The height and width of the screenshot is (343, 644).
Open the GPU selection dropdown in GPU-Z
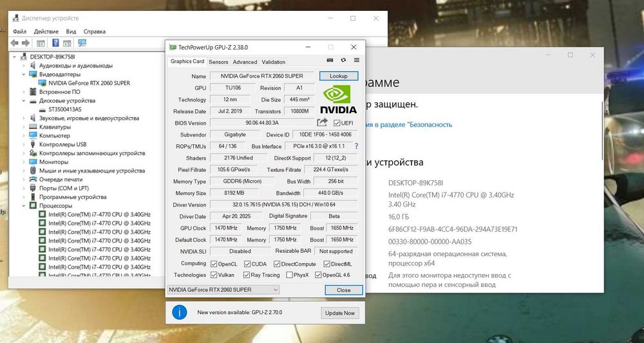(223, 290)
